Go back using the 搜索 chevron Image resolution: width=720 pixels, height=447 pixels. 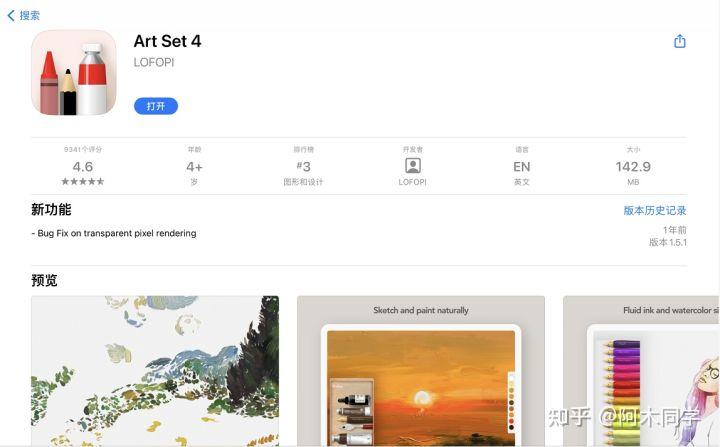pyautogui.click(x=24, y=16)
